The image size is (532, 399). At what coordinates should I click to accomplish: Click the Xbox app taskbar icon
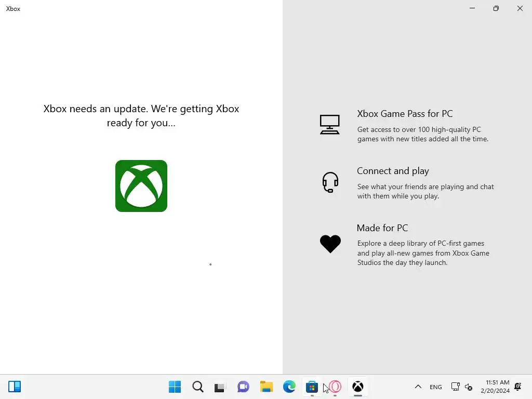[x=357, y=387]
